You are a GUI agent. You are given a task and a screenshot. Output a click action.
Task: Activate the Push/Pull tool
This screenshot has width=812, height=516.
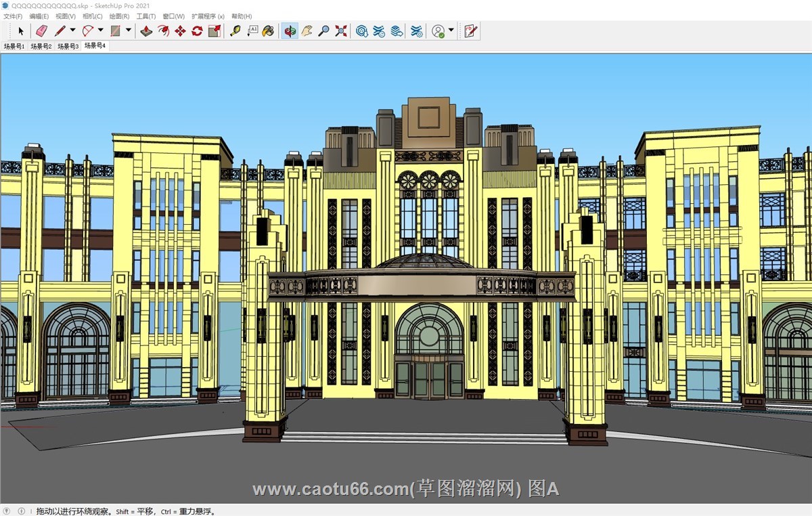146,30
